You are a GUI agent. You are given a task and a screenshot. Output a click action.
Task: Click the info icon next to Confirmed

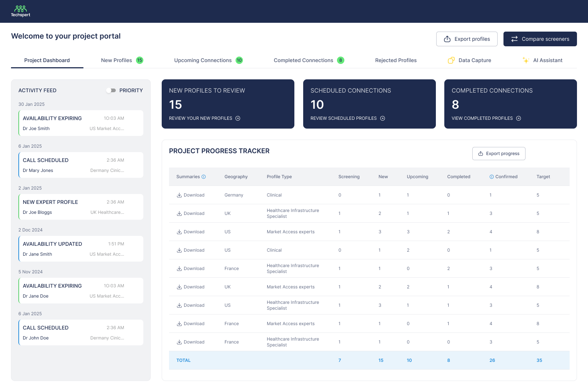(x=492, y=177)
